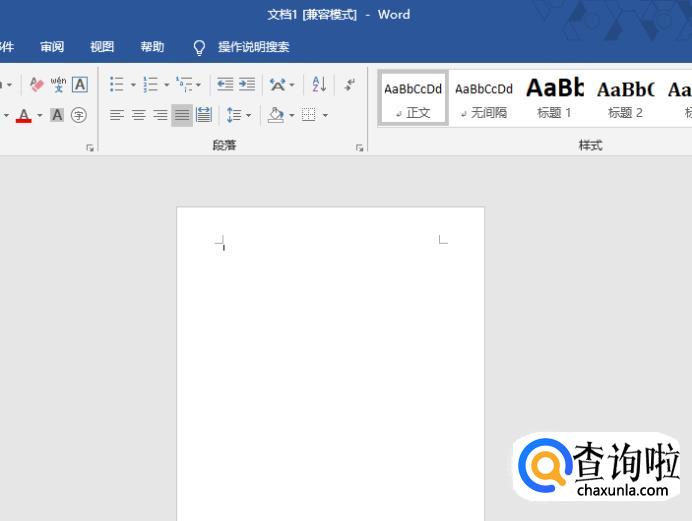Open the numbered list dropdown arrow

tap(166, 85)
